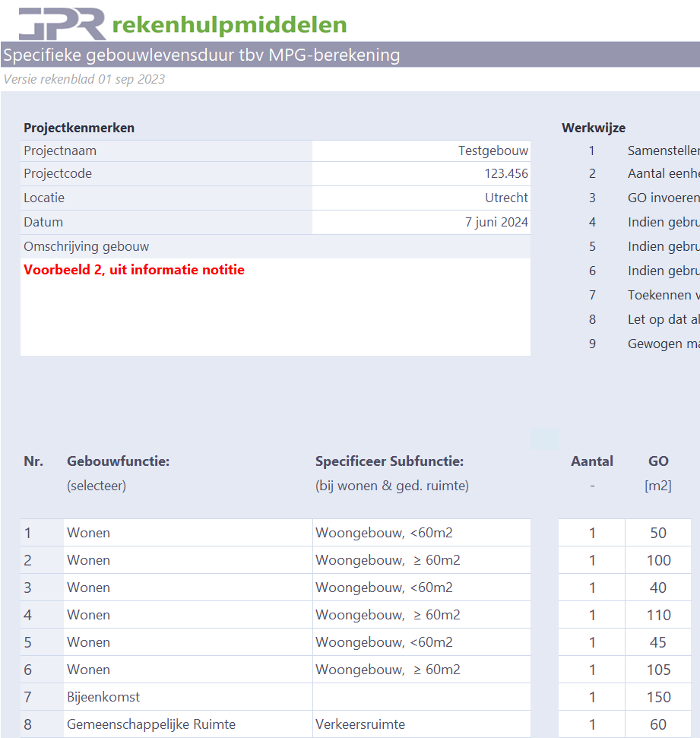Click the 'Versie rekenblad 01 sep 2023' text
Viewport: 700px width, 738px height.
[x=84, y=79]
